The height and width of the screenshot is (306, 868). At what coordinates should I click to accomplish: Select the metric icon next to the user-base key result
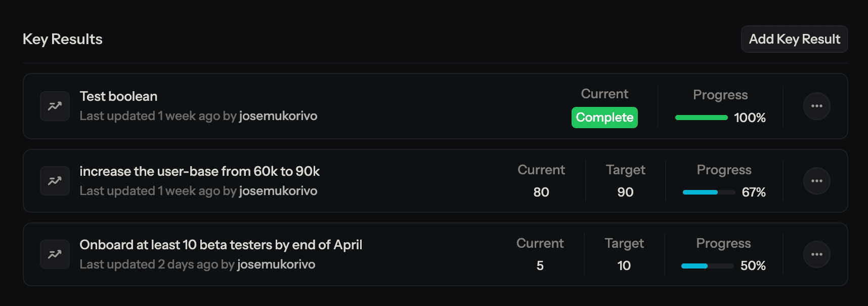[x=55, y=180]
